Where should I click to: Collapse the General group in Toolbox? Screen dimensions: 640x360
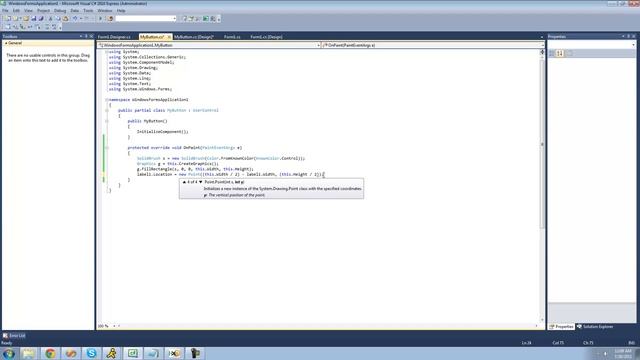pyautogui.click(x=6, y=43)
